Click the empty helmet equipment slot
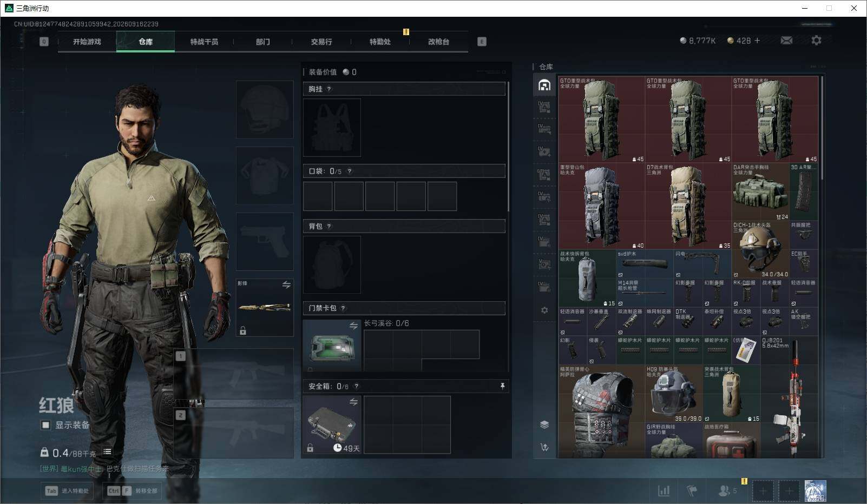Image resolution: width=867 pixels, height=504 pixels. click(265, 109)
